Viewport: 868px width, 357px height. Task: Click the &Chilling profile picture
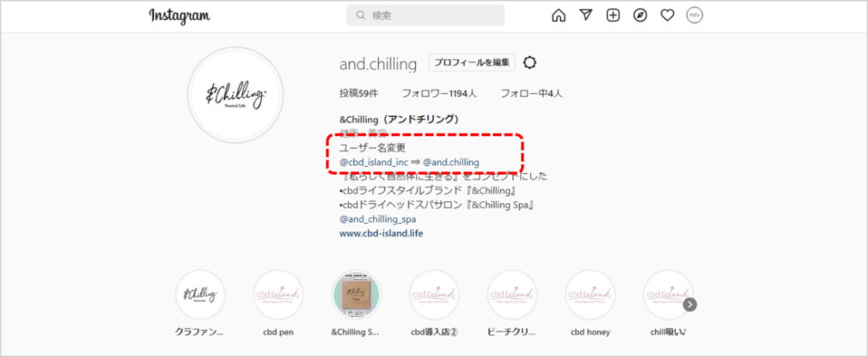(x=235, y=95)
